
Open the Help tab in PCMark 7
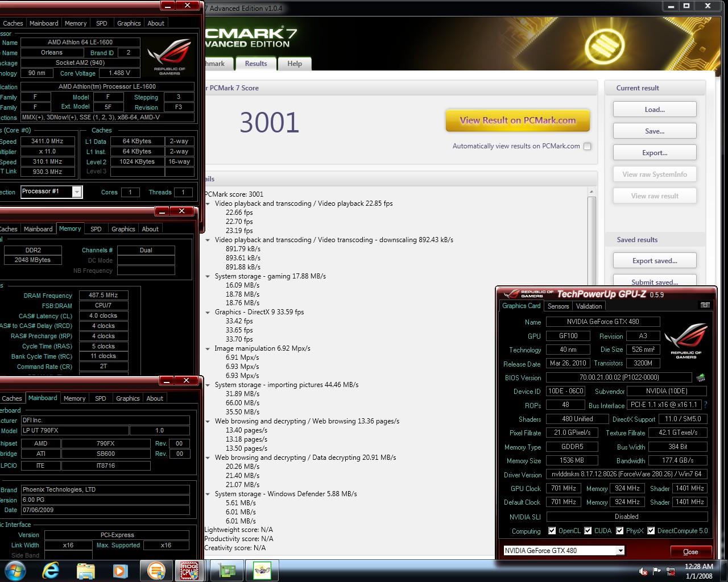click(295, 64)
